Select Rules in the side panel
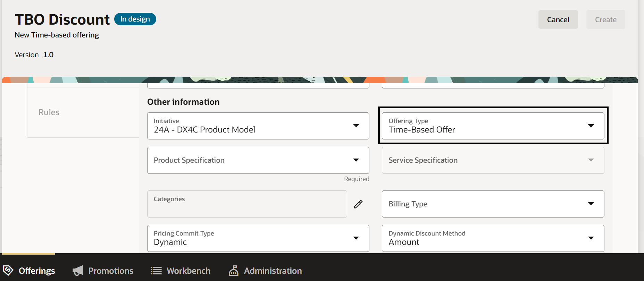This screenshot has width=644, height=281. [49, 112]
